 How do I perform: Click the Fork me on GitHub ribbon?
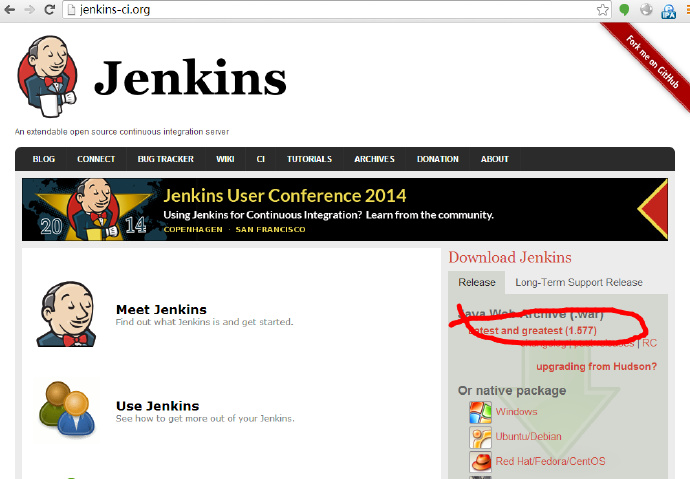[652, 62]
